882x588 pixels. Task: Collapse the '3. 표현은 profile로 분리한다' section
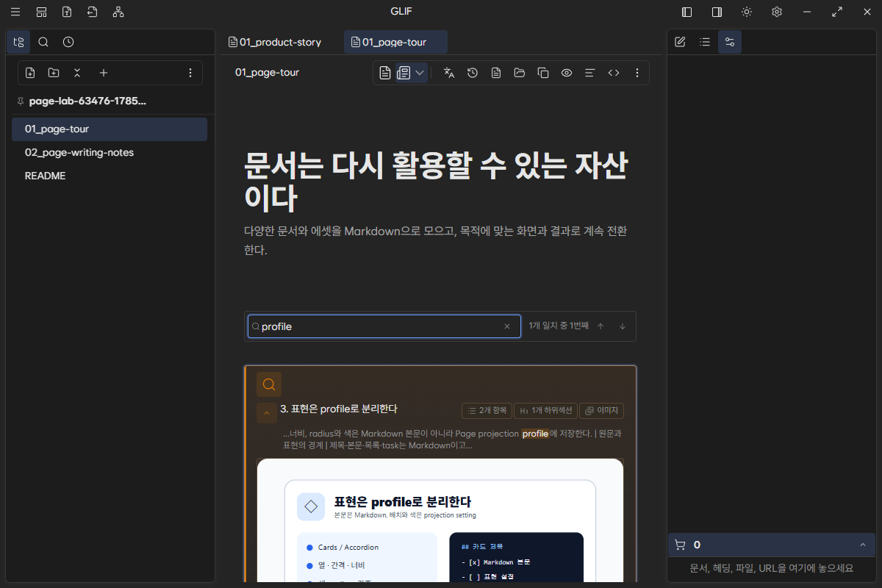click(x=267, y=413)
